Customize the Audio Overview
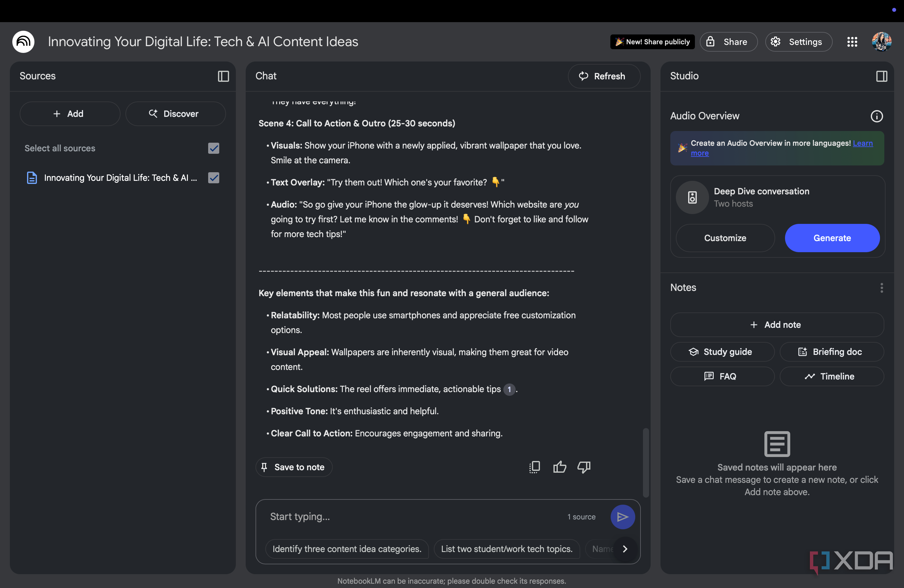 point(725,238)
